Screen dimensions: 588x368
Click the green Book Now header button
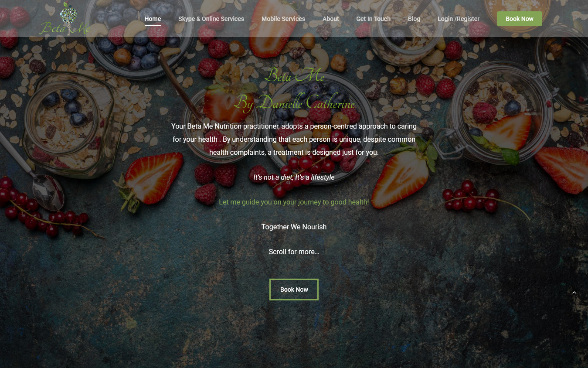pos(520,19)
